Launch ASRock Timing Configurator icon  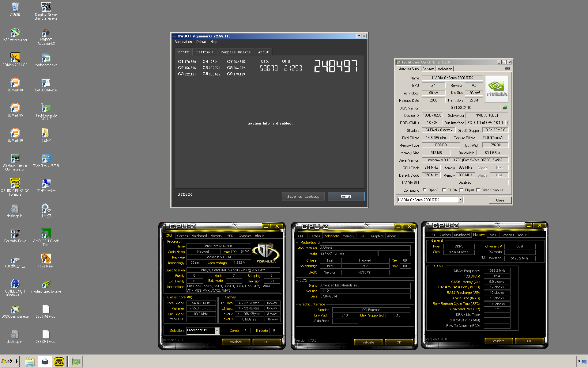[15, 162]
